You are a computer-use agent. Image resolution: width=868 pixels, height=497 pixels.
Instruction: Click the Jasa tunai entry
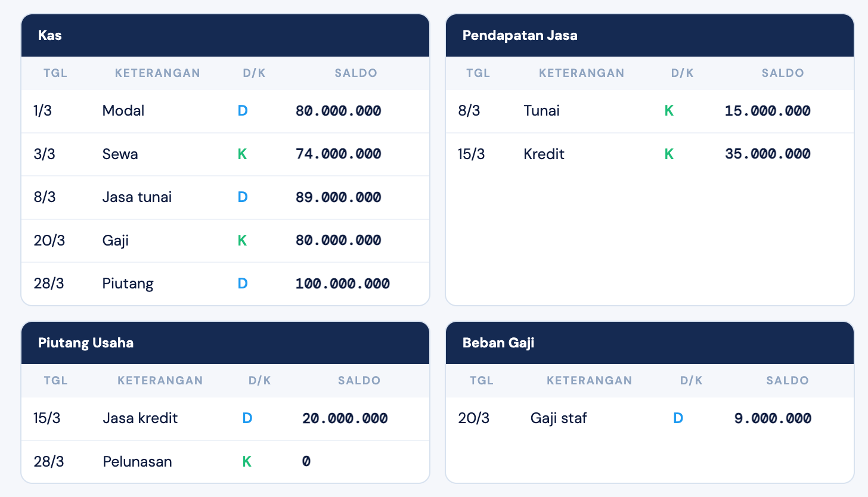tap(137, 197)
